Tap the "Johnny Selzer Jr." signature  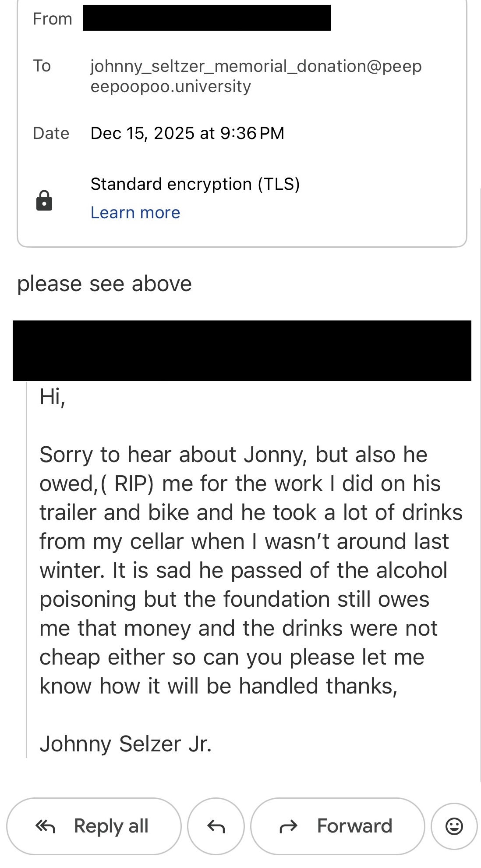click(126, 744)
